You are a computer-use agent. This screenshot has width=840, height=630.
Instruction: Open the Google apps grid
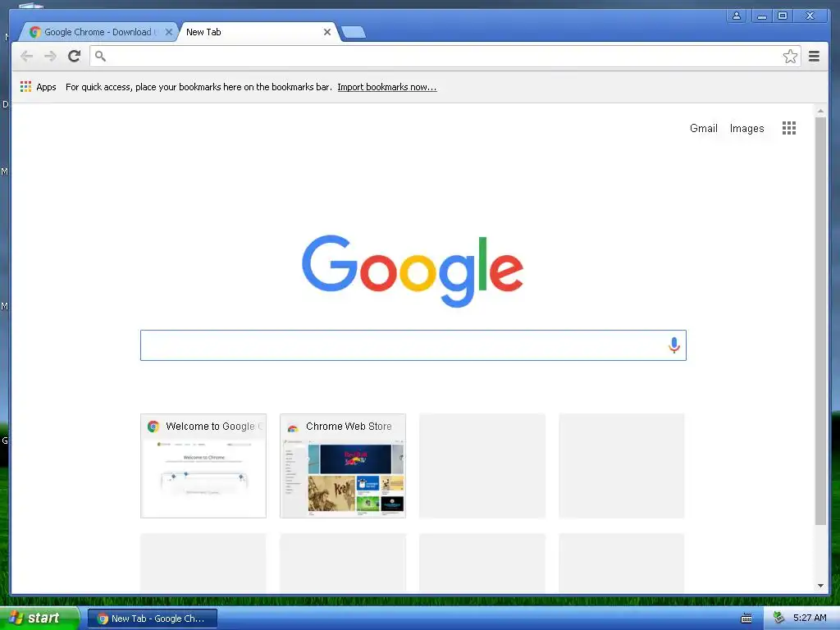coord(789,128)
